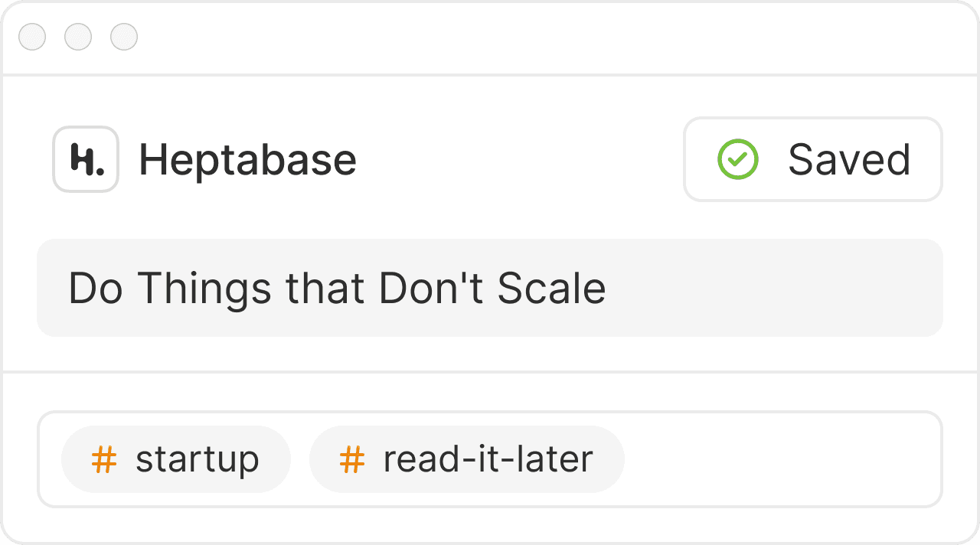Viewport: 980px width, 545px height.
Task: Click the word "Saved" label
Action: (849, 159)
